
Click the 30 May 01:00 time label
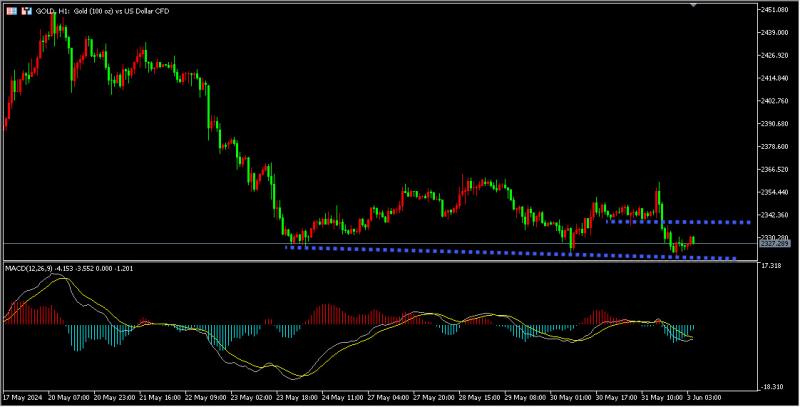click(x=571, y=397)
